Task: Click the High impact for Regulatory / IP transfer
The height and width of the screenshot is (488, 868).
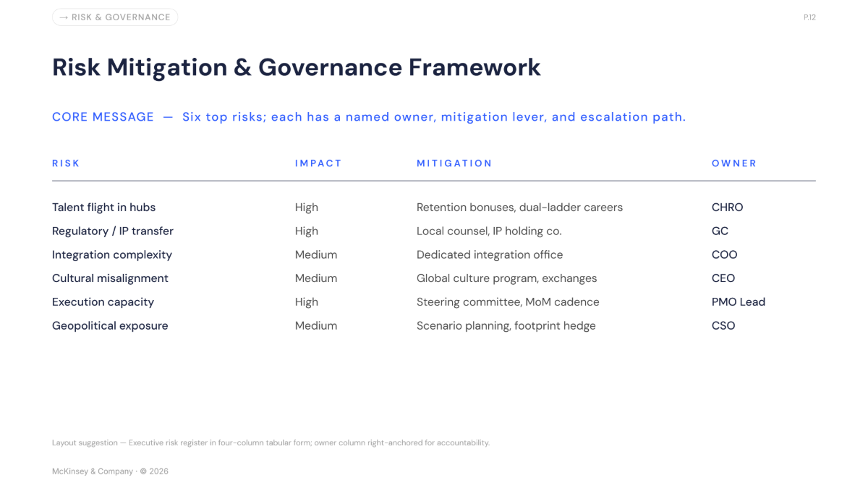Action: [x=307, y=231]
